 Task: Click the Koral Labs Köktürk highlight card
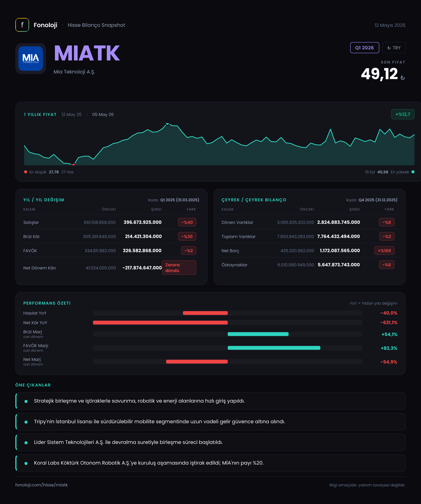pyautogui.click(x=210, y=463)
